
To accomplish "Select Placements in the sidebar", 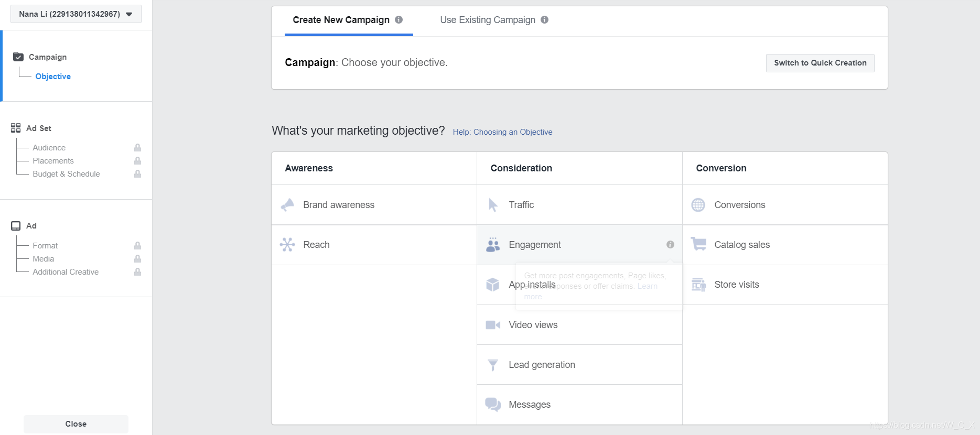I will tap(53, 161).
